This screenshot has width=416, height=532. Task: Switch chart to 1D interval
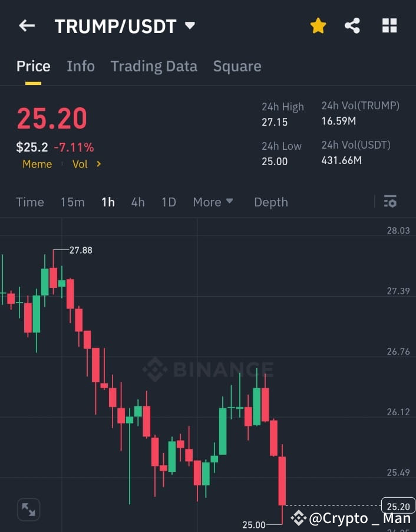point(169,202)
